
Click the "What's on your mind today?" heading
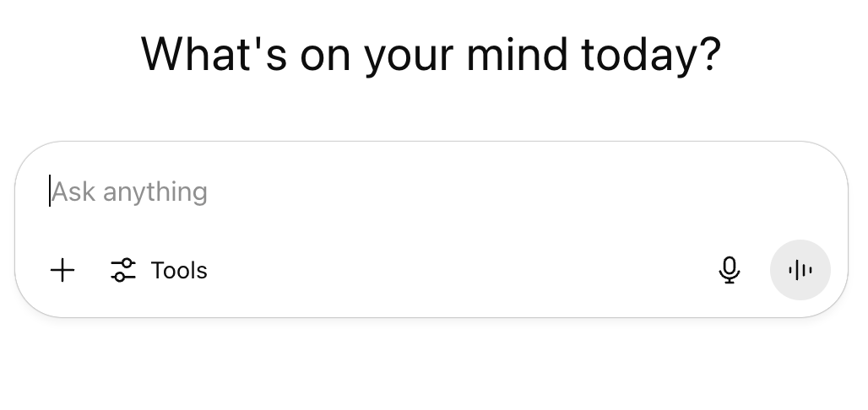[x=431, y=54]
